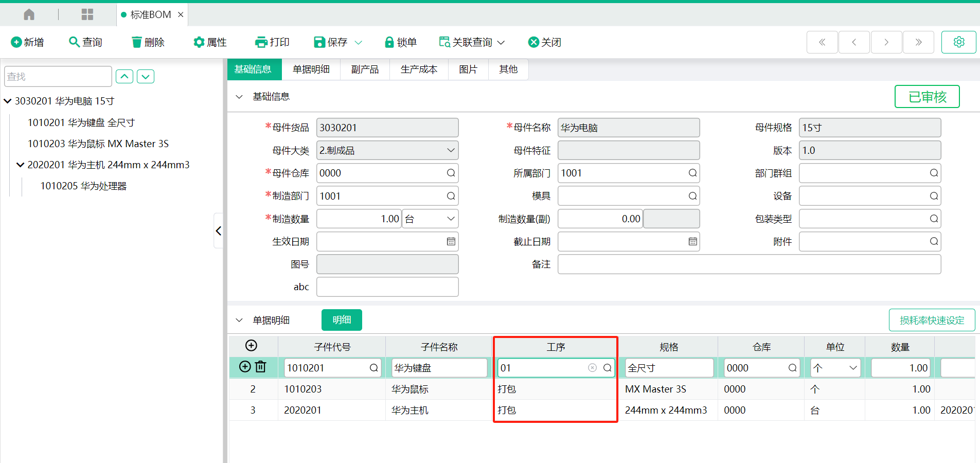Collapse the left tree panel handle
980x463 pixels.
coord(219,230)
